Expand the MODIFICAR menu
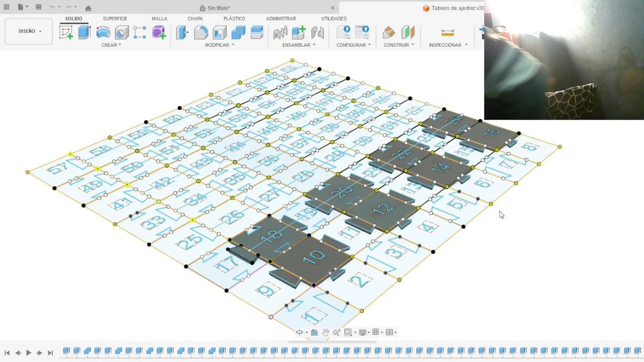644x362 pixels. click(219, 45)
